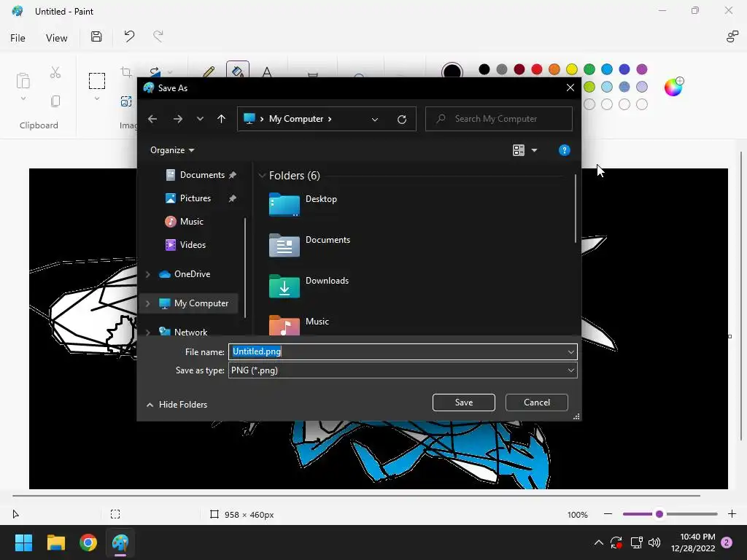Open the View menu in Paint

coord(57,38)
